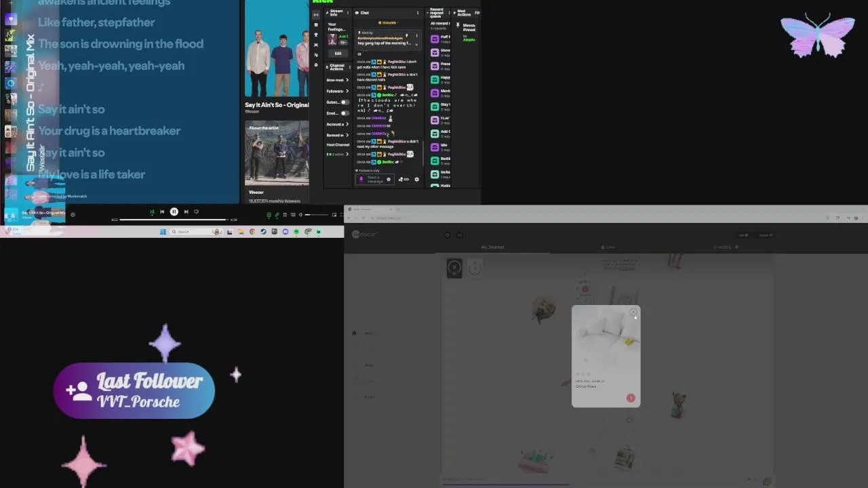Toggle Spotify Now Playing view icon
868x488 pixels.
point(269,215)
